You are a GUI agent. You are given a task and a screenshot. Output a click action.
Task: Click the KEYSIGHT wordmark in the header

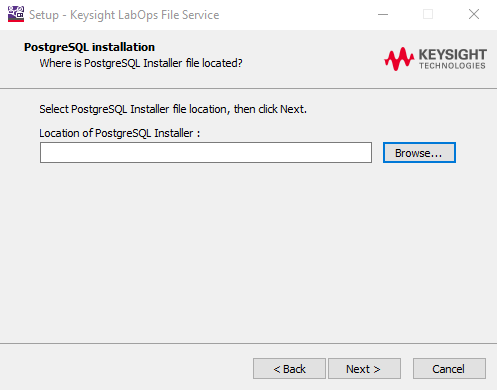coord(452,54)
